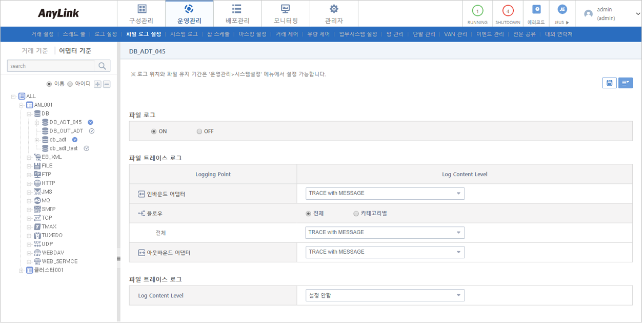Click the MQ adapter icon

[37, 201]
